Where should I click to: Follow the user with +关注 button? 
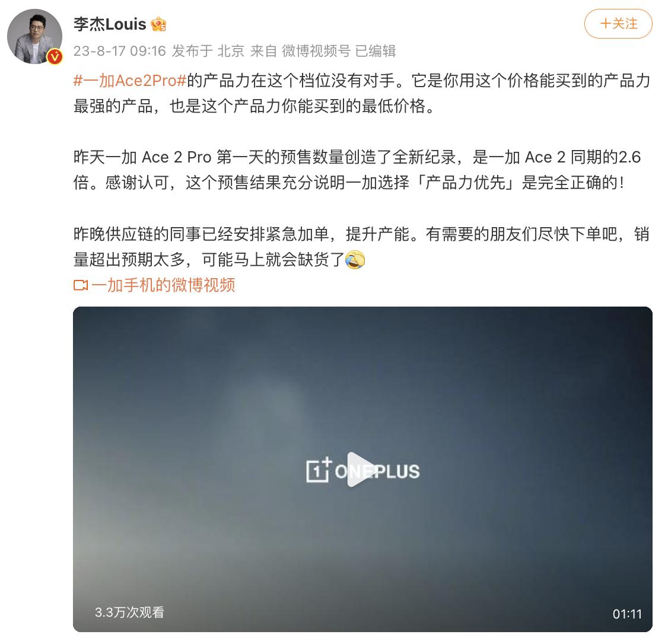(x=618, y=24)
